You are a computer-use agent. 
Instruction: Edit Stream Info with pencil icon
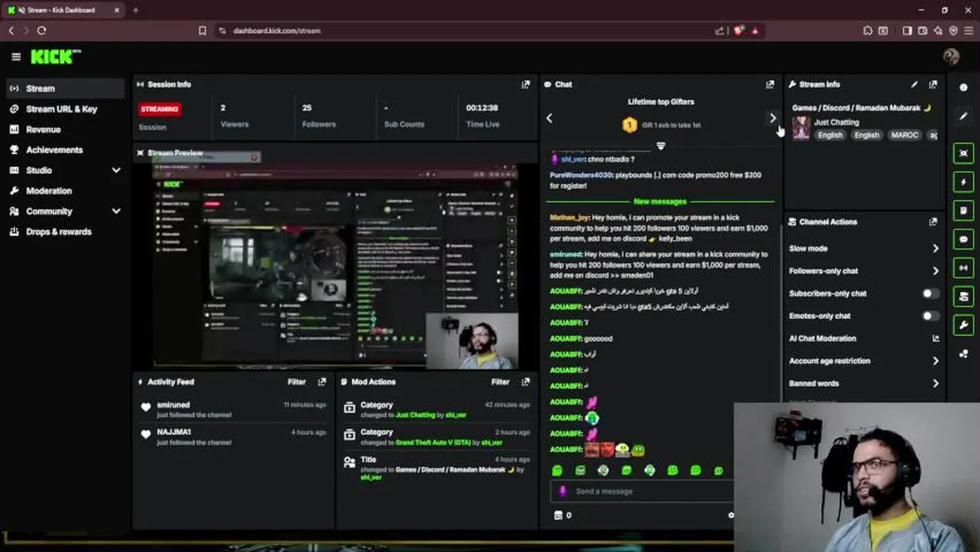point(914,84)
